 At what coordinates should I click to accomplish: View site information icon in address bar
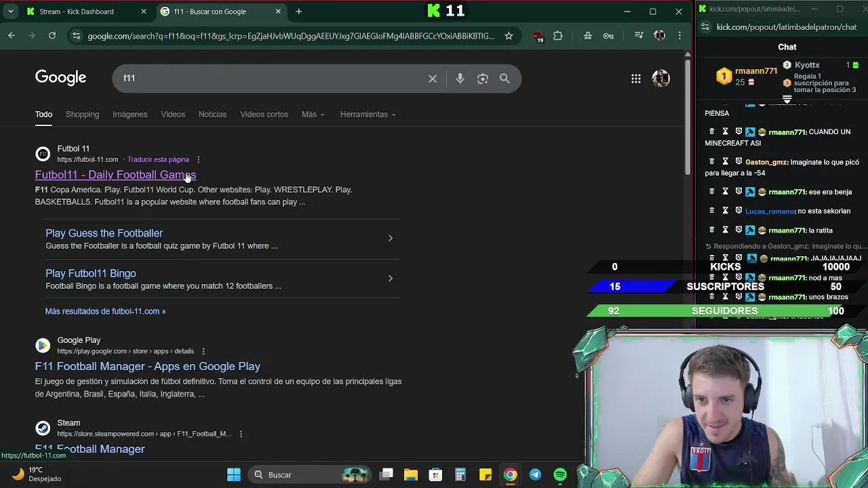click(x=76, y=36)
